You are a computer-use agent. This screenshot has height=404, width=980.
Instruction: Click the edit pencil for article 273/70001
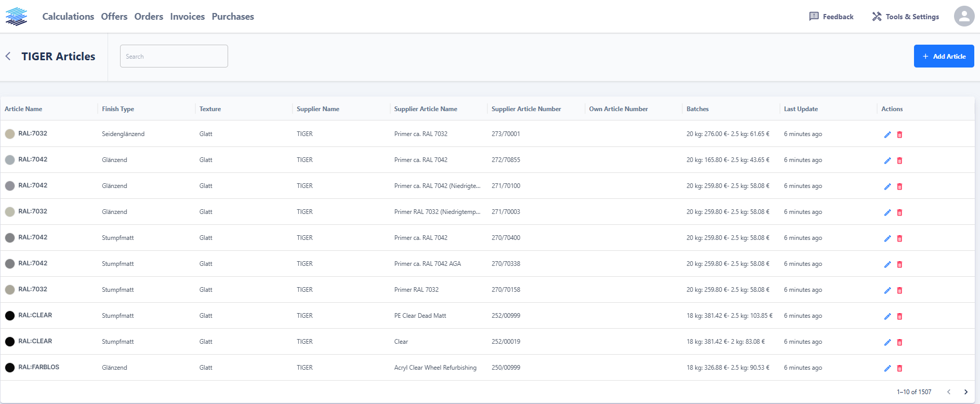887,134
